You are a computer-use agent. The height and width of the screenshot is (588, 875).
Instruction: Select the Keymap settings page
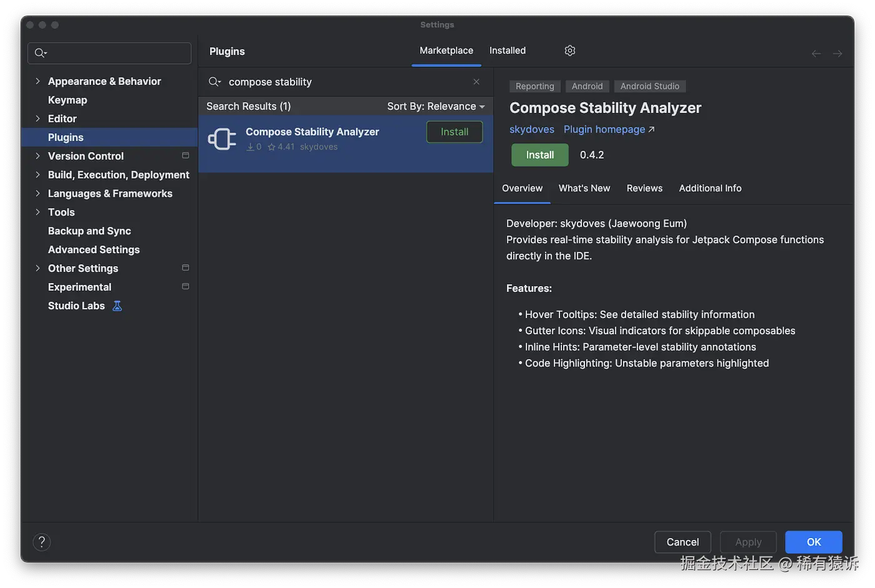pyautogui.click(x=67, y=100)
